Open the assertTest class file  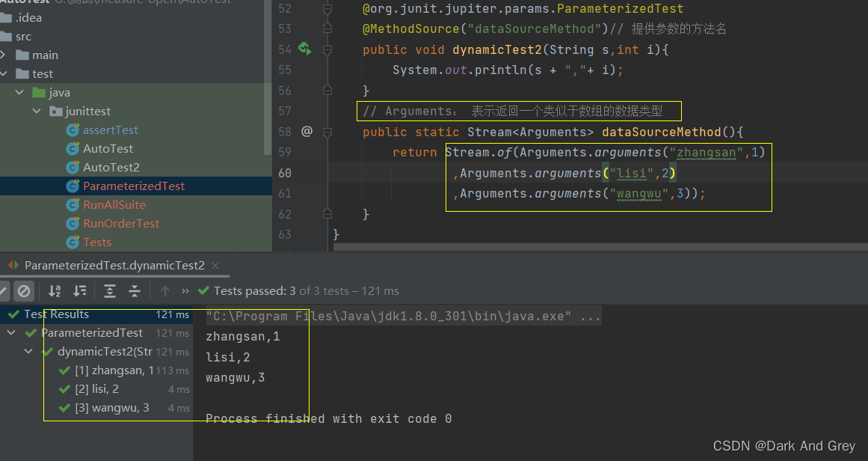pyautogui.click(x=110, y=129)
